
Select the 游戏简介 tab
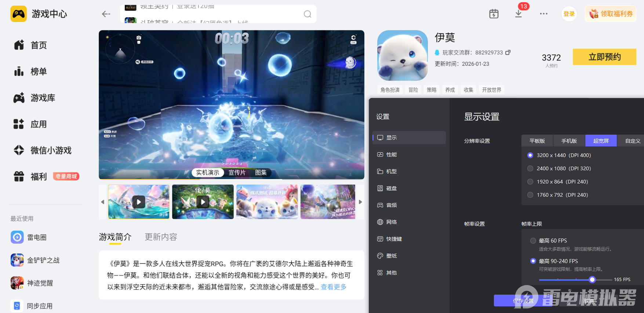[x=115, y=237]
